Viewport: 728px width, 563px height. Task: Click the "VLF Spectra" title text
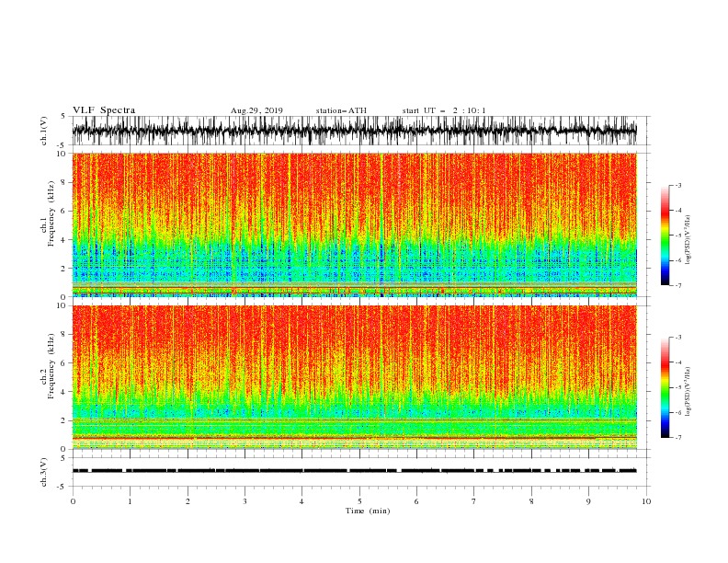[x=104, y=110]
